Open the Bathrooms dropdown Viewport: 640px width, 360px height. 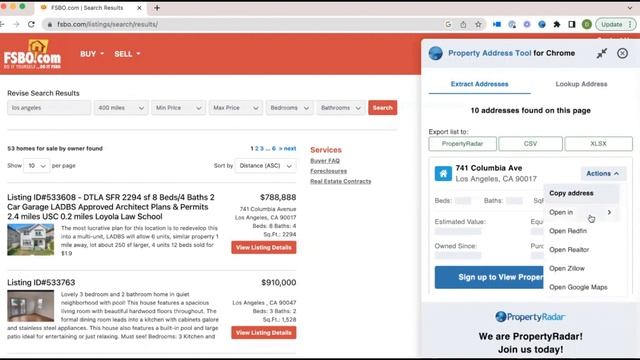click(340, 108)
